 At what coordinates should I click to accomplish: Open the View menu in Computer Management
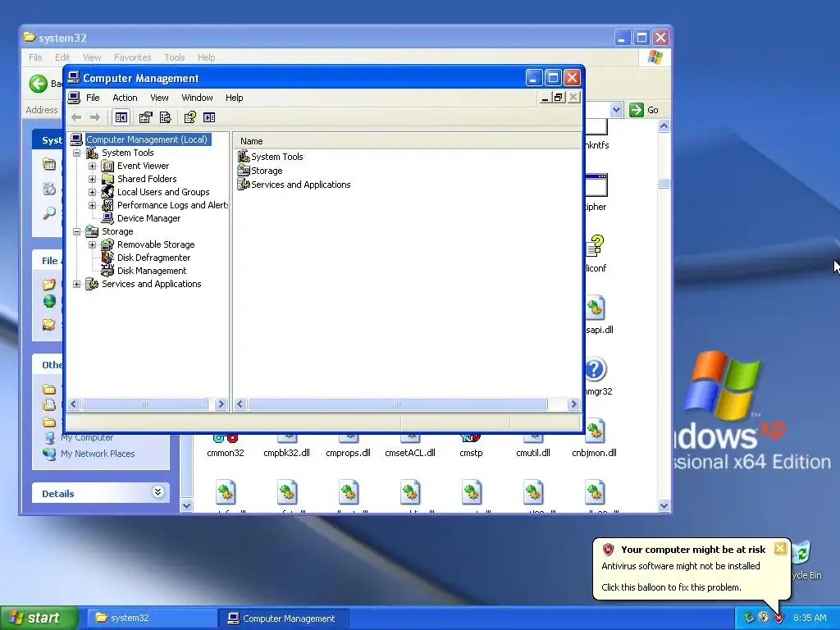[159, 98]
